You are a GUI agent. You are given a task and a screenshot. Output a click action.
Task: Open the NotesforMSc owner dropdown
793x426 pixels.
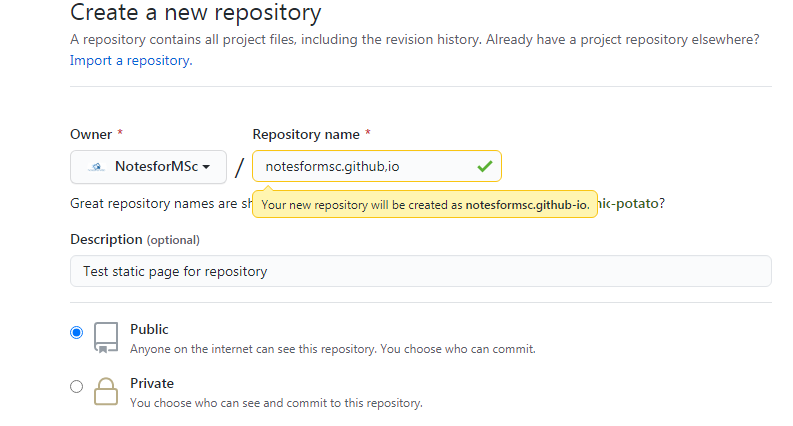pos(148,166)
